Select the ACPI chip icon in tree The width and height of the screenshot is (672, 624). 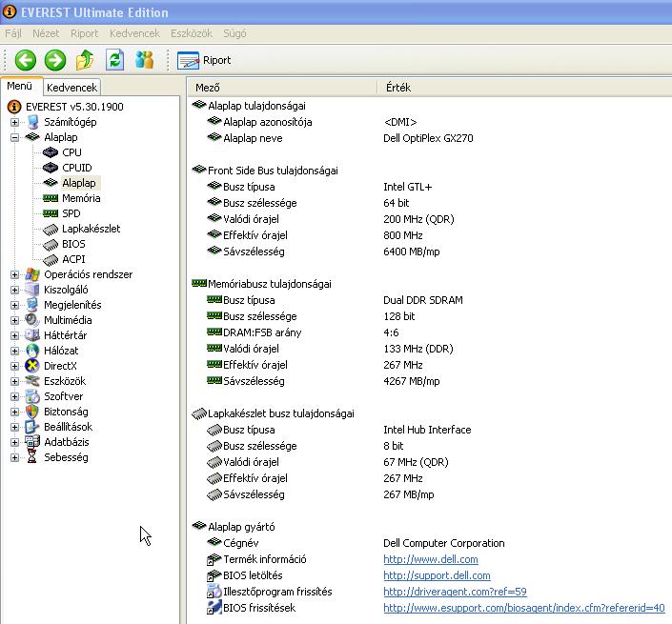click(x=51, y=259)
